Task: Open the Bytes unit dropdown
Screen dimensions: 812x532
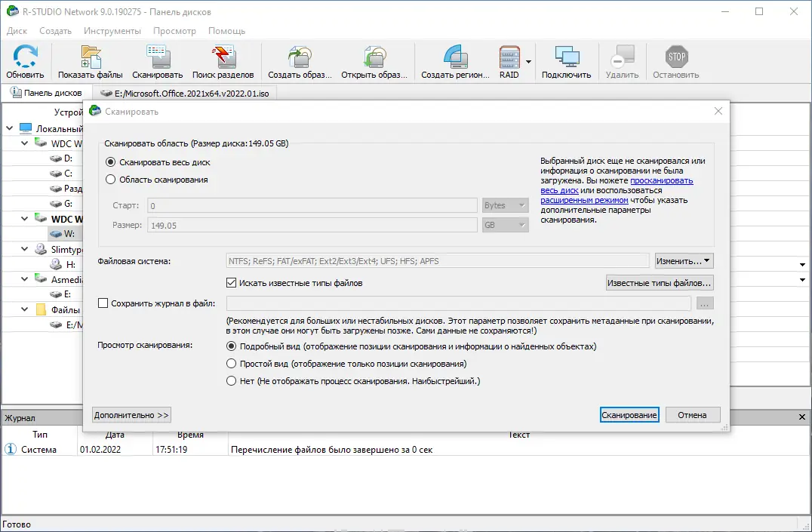Action: [506, 204]
